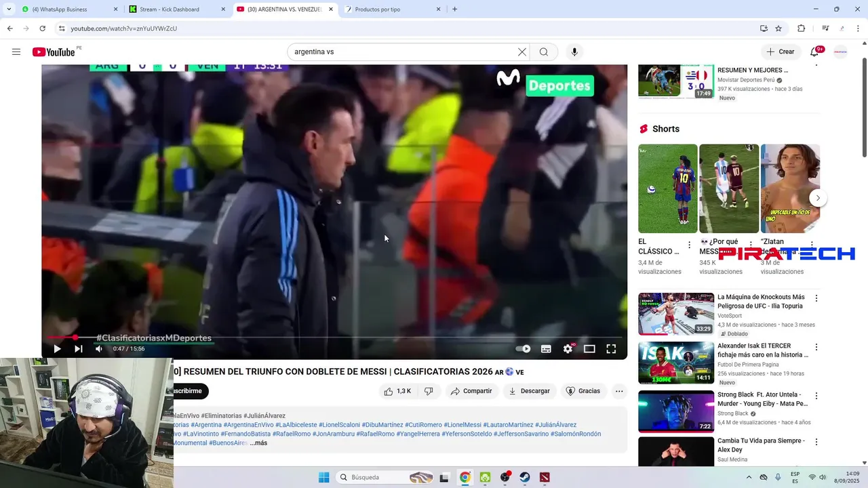Open YouTube notifications bell
This screenshot has height=488, width=868.
814,52
